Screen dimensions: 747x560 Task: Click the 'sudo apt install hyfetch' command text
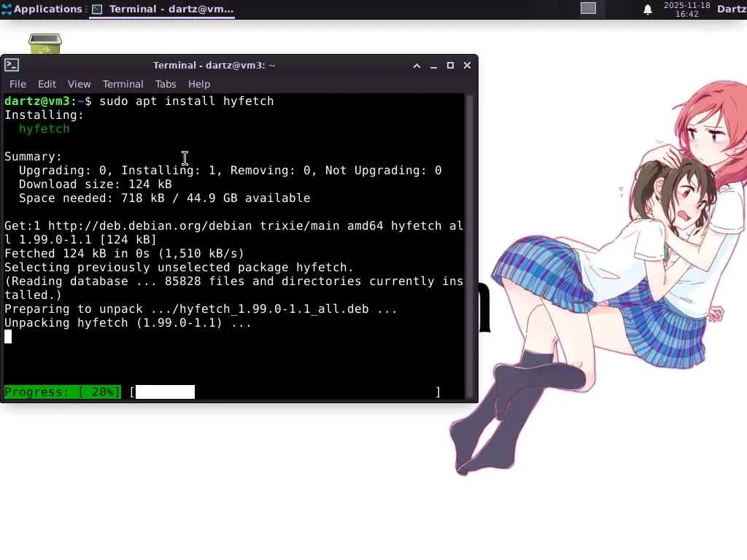[x=187, y=101]
